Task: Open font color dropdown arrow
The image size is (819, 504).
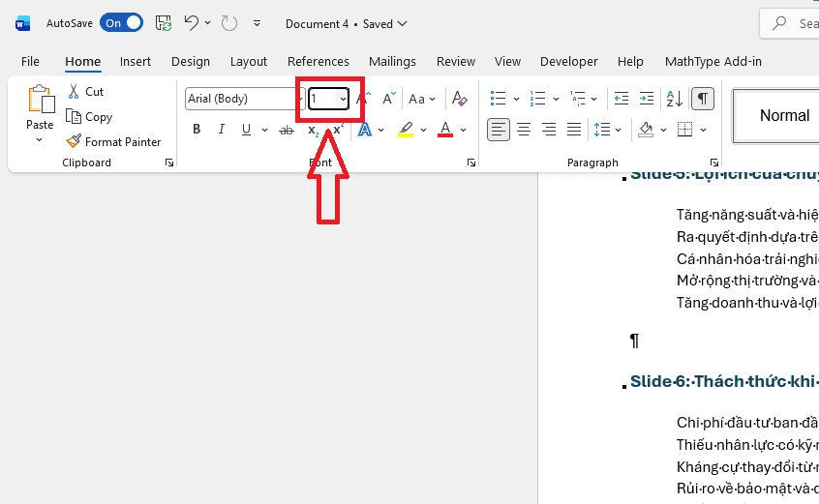Action: (x=463, y=130)
